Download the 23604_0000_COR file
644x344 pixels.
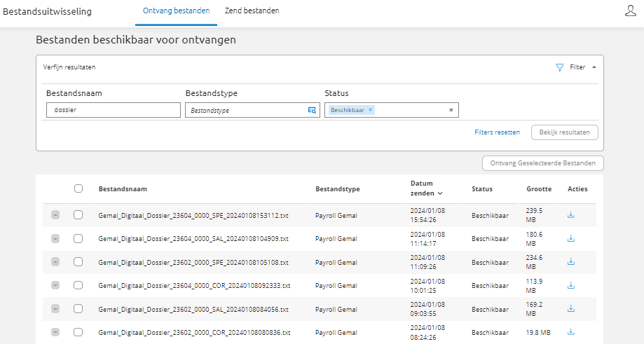(570, 285)
